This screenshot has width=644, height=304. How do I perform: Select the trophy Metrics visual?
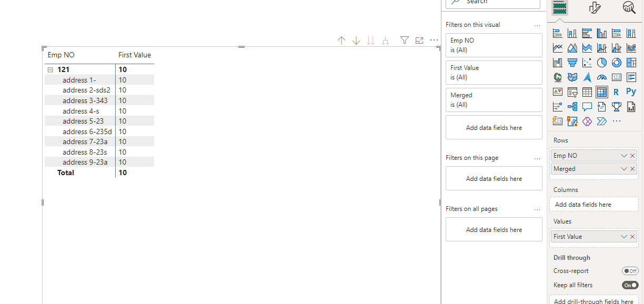pyautogui.click(x=617, y=107)
